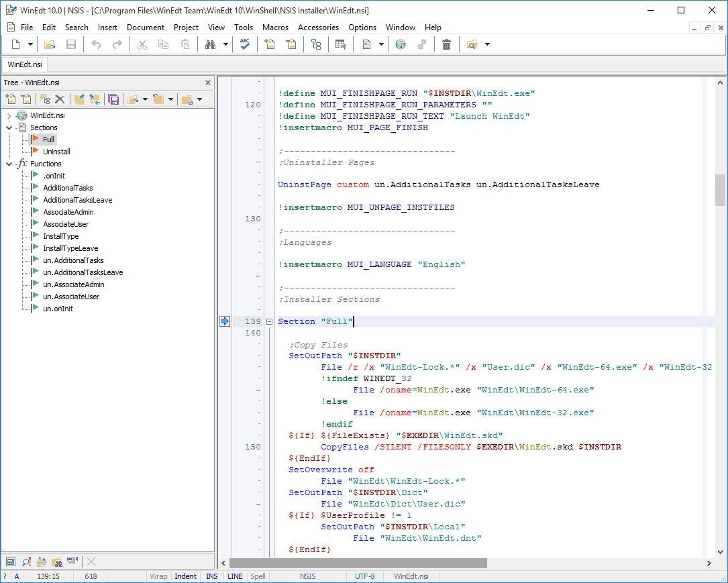
Task: Click UTF-8 encoding in status bar
Action: [x=365, y=576]
